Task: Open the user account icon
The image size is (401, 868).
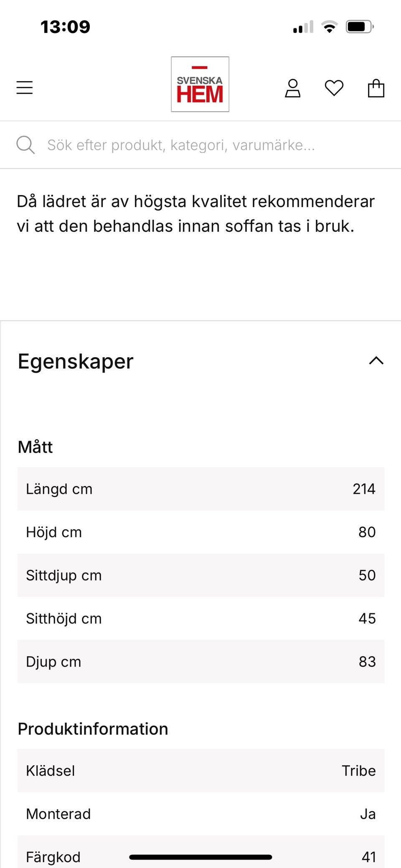Action: click(292, 88)
